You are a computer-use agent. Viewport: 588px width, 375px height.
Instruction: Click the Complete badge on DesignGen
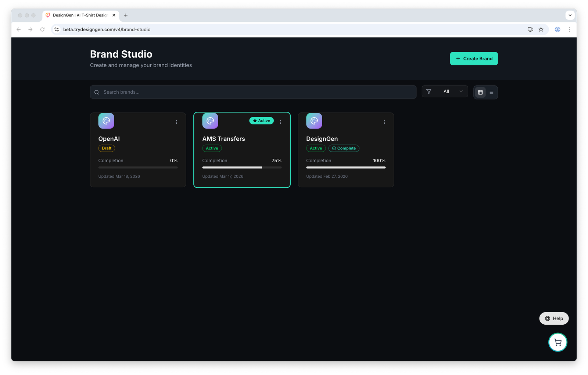[x=344, y=148]
